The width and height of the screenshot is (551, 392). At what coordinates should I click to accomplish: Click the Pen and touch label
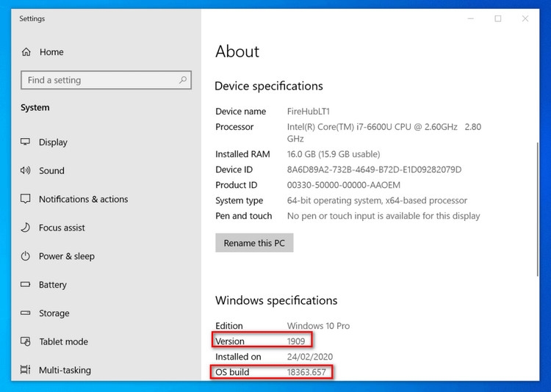coord(243,216)
